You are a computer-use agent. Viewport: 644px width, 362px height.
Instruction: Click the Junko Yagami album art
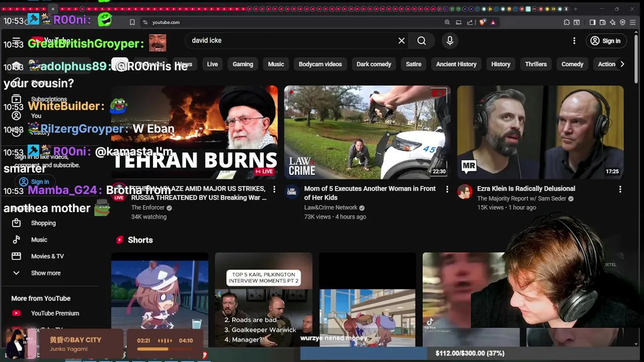pyautogui.click(x=21, y=344)
